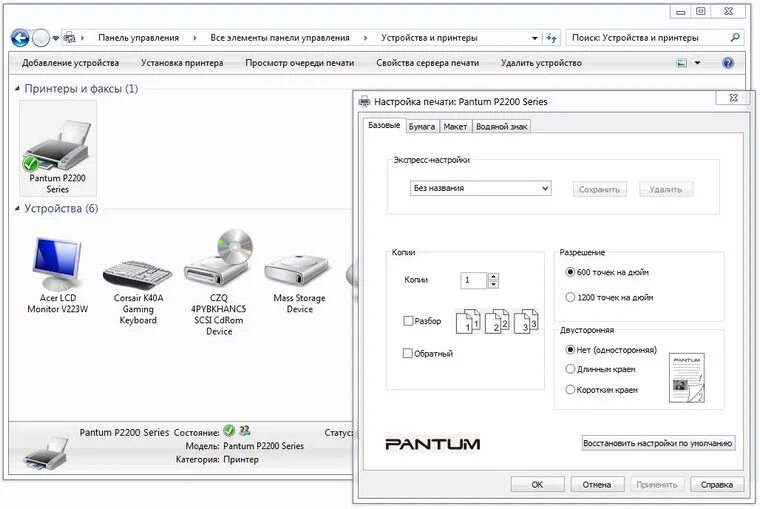The height and width of the screenshot is (509, 760).
Task: Click the collate pages 1-1 preview icon
Action: 468,321
